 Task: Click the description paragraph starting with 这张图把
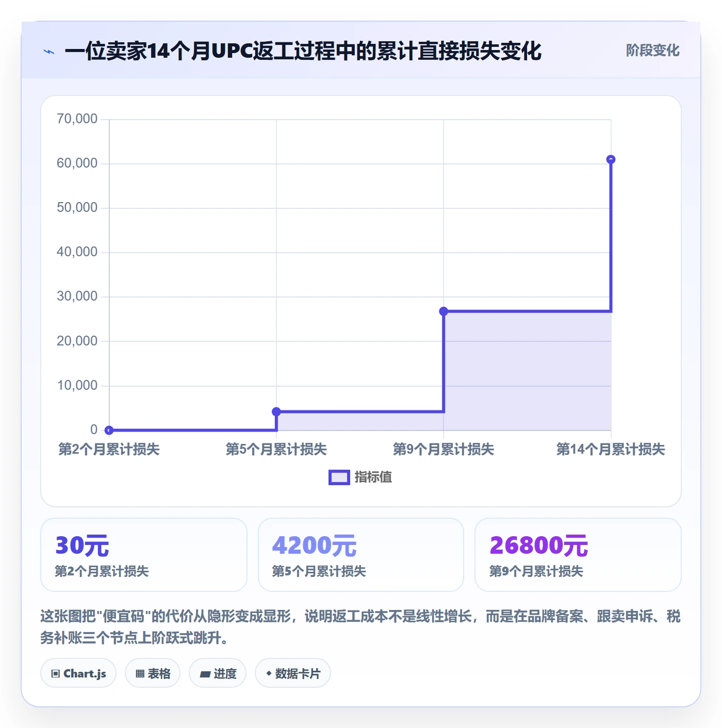pyautogui.click(x=360, y=627)
